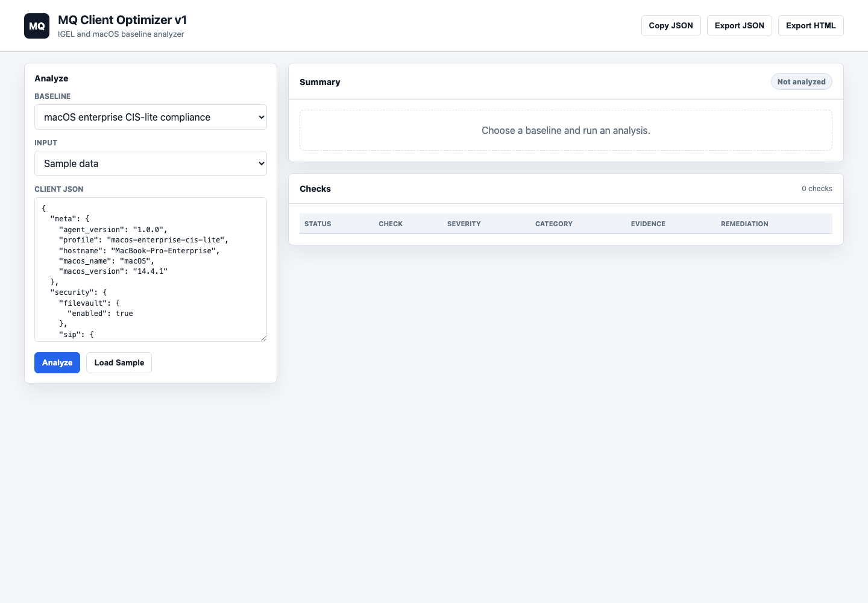Run analysis with the Analyze button
868x603 pixels.
(x=57, y=363)
